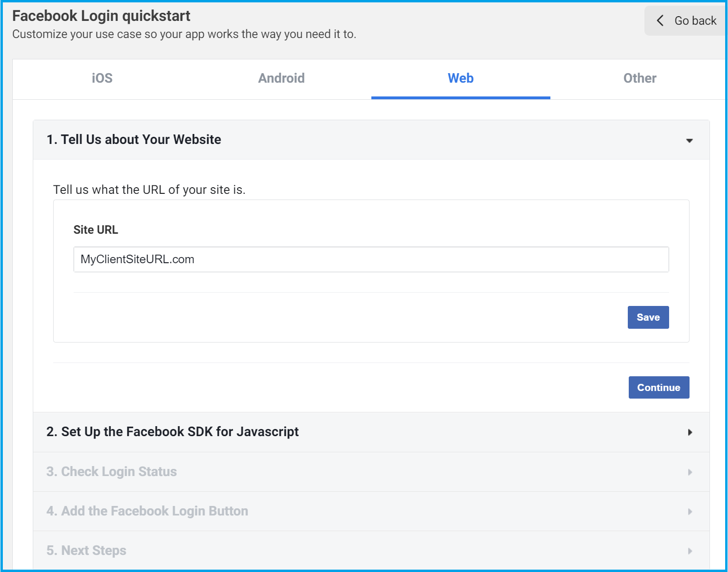The height and width of the screenshot is (572, 728).
Task: Expand Add the Facebook Login Button step
Action: 371,511
